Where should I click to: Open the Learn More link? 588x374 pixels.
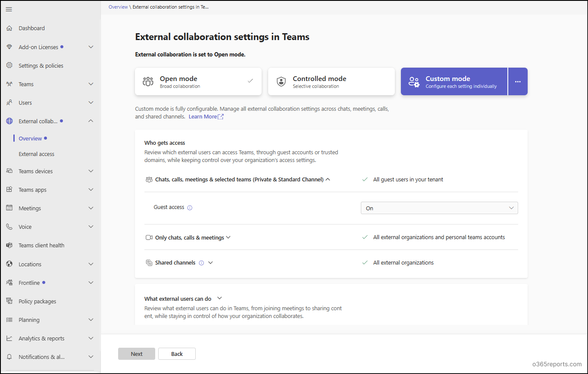pos(206,117)
